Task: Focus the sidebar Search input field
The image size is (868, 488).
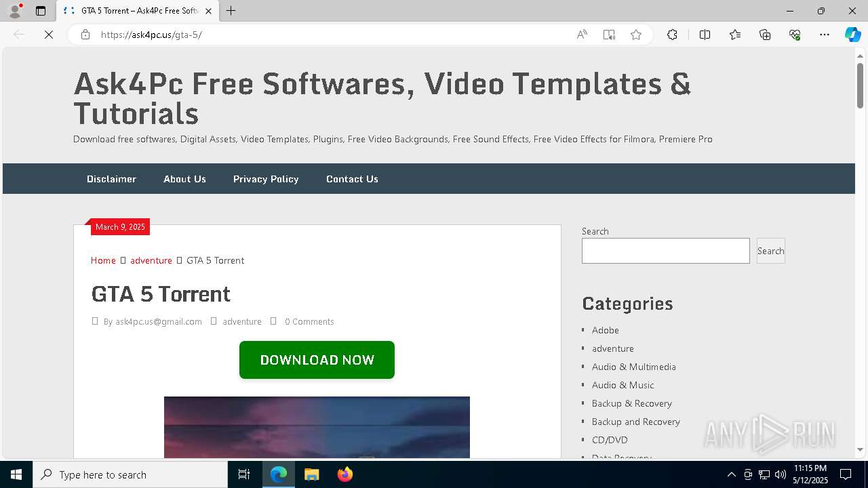Action: (x=666, y=251)
